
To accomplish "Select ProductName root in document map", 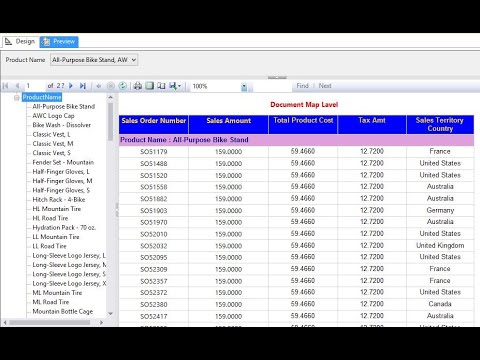I will (42, 97).
